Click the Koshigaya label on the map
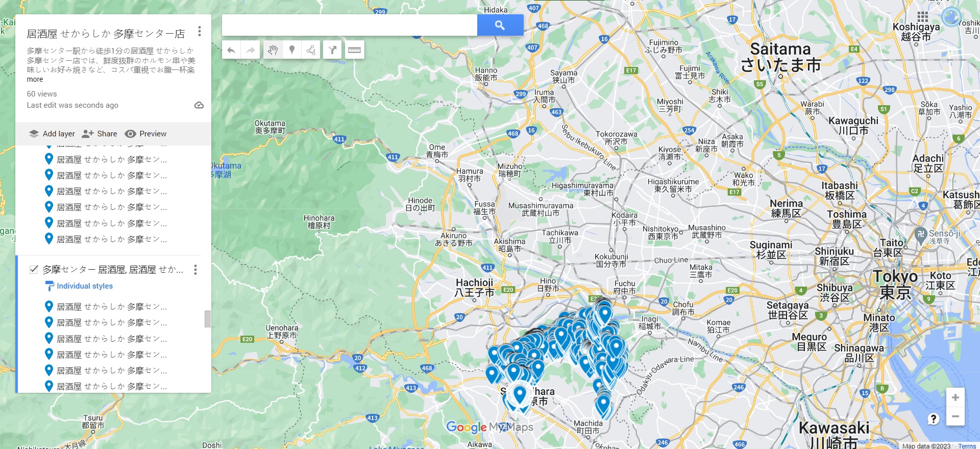 tap(916, 32)
